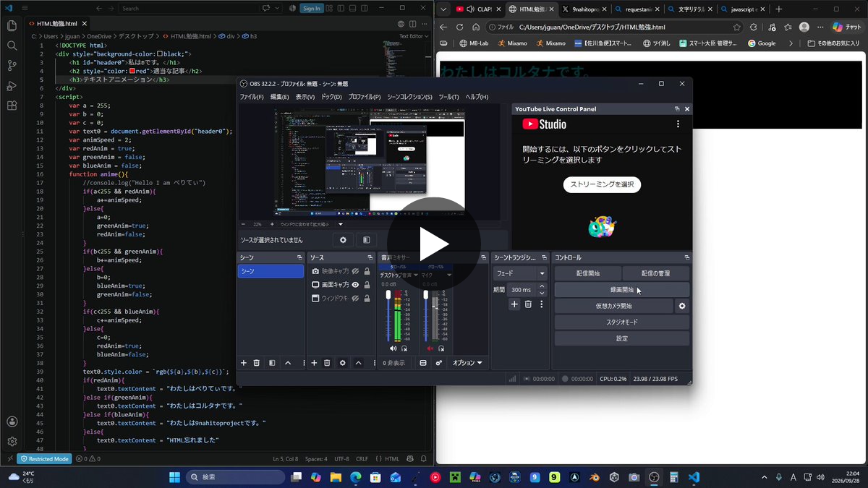The width and height of the screenshot is (868, 488).
Task: Toggle lock on ウィンドウキャプチャ source
Action: coord(367,298)
